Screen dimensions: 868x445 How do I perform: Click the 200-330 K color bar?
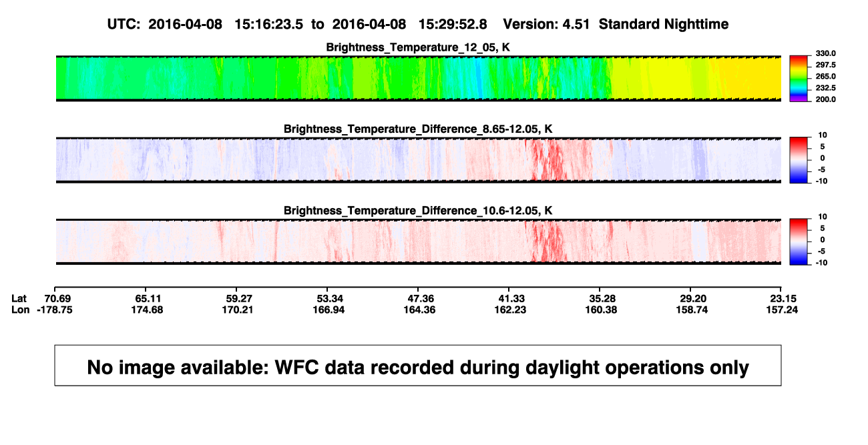click(x=799, y=79)
